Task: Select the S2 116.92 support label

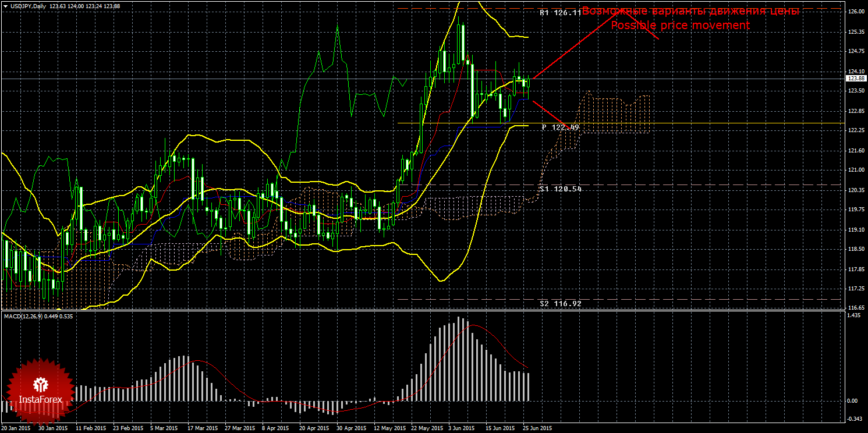Action: [x=560, y=304]
